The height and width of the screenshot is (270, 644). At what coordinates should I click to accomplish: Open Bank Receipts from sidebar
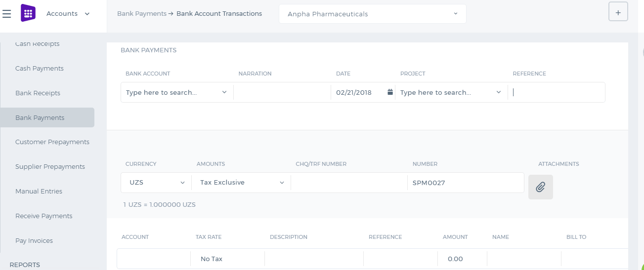click(38, 93)
